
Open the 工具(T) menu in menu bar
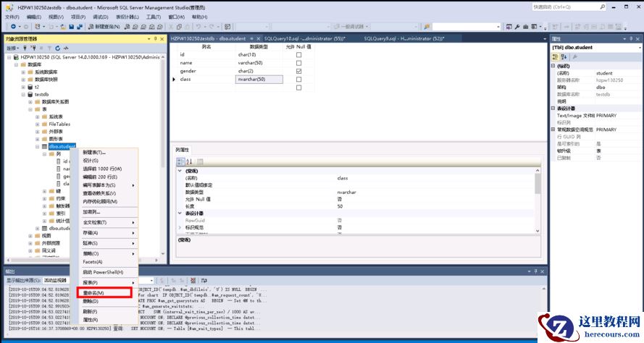tap(153, 16)
